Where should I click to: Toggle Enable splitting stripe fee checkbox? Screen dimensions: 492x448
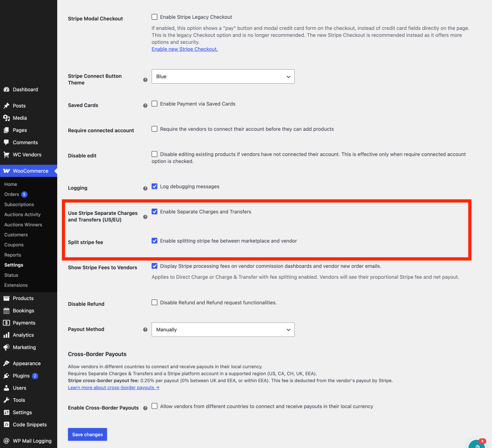click(154, 241)
